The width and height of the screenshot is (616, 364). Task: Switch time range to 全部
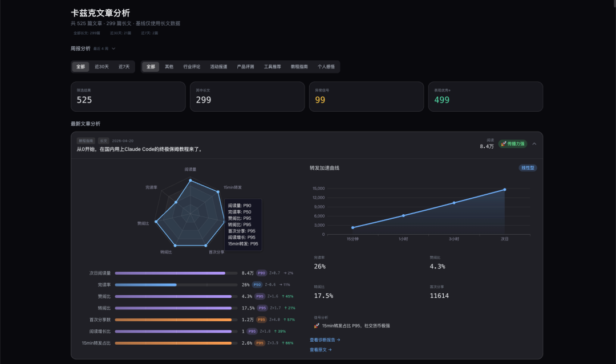[80, 67]
